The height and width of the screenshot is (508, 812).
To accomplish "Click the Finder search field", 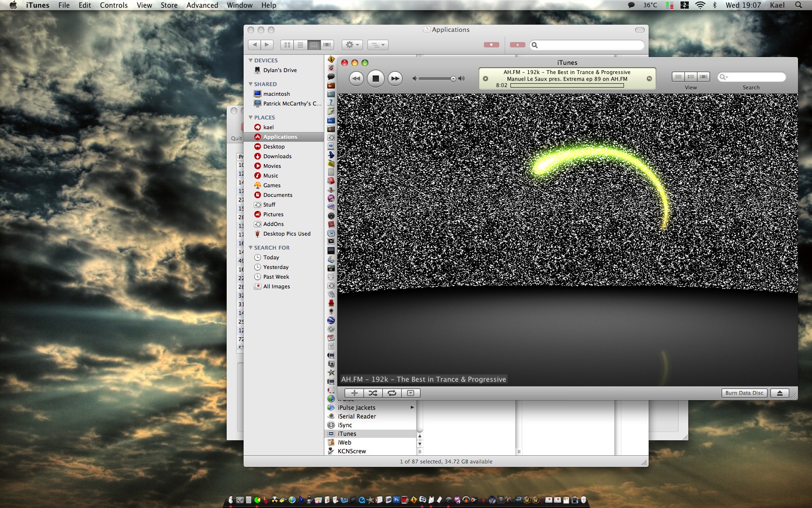I will coord(587,45).
